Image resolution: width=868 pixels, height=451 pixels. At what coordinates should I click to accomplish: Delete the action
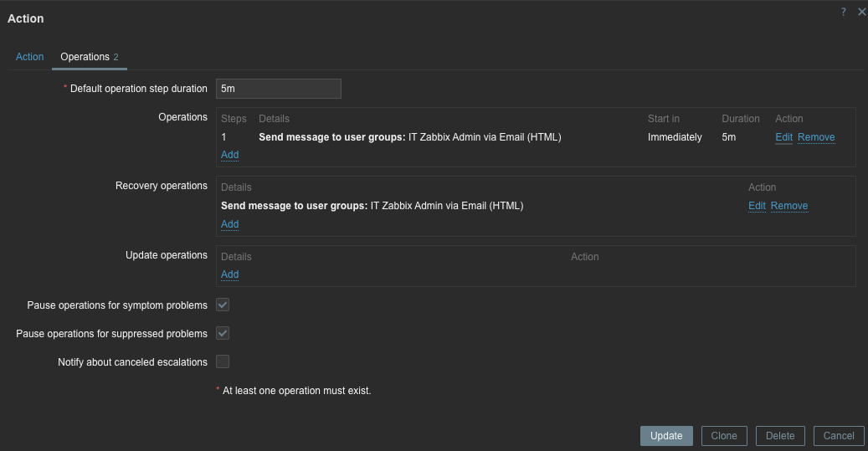click(x=780, y=436)
